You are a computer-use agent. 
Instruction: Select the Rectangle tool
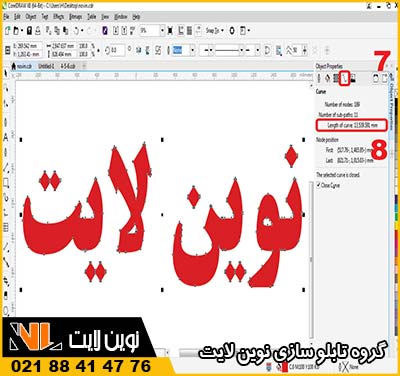[x=6, y=183]
